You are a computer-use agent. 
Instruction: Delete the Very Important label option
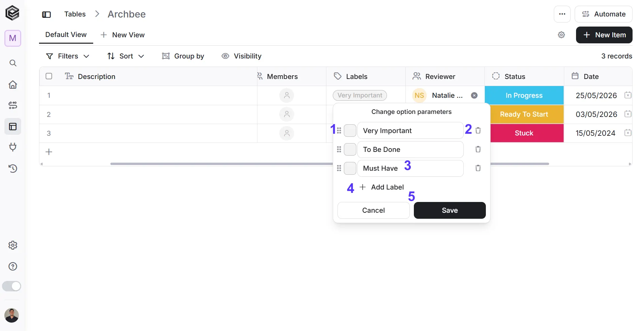pos(478,130)
